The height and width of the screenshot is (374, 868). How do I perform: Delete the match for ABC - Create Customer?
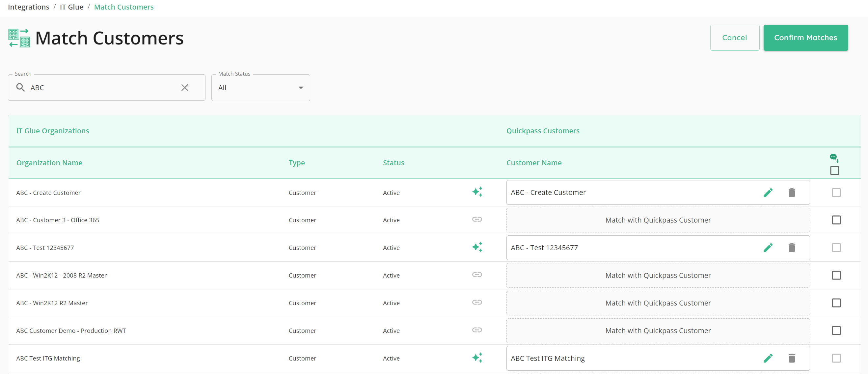click(x=792, y=193)
